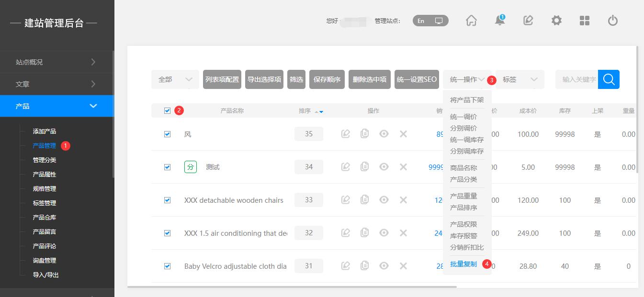Delete the XXX detachable wooden chairs row
The width and height of the screenshot is (644, 297).
(403, 200)
